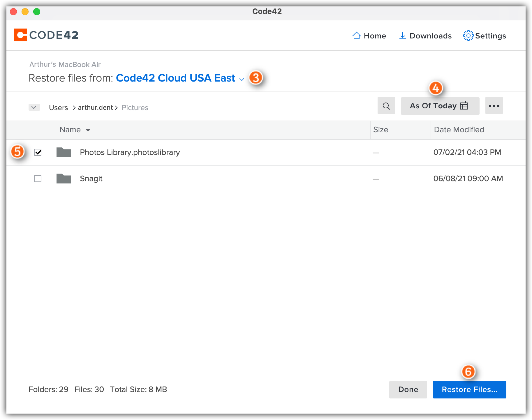Viewport: 532px width, 420px height.
Task: Go to arthur.dent in breadcrumb path
Action: tap(95, 108)
